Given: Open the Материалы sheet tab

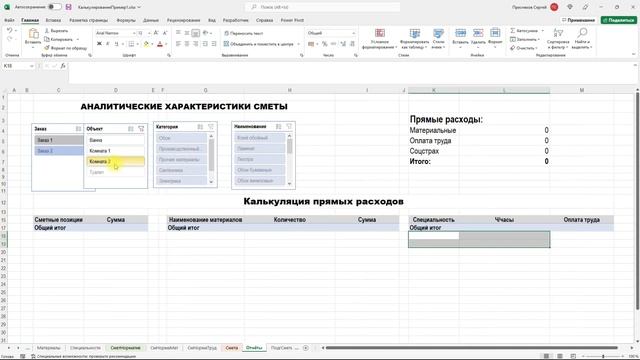Looking at the screenshot, I should pos(49,348).
